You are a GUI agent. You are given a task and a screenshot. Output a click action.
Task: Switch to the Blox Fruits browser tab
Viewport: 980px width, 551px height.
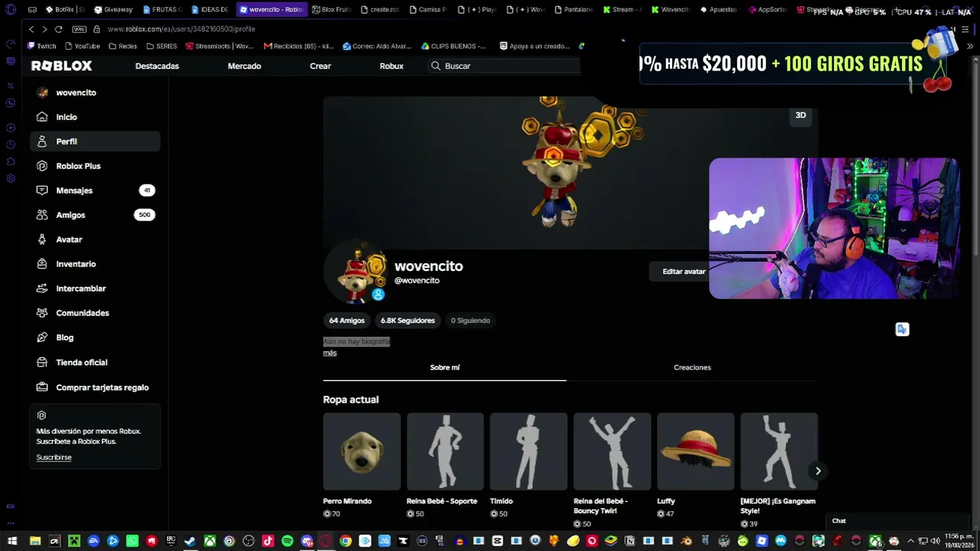click(332, 10)
